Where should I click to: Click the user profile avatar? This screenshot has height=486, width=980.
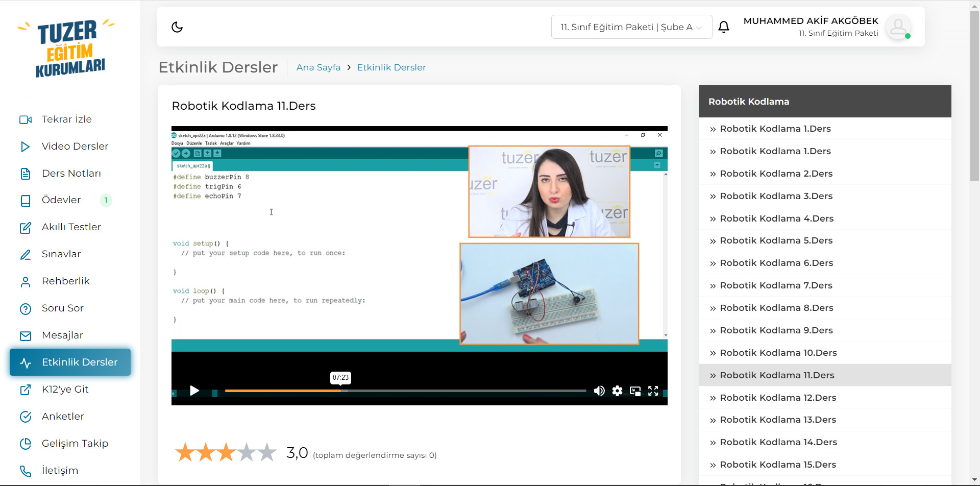pyautogui.click(x=898, y=27)
